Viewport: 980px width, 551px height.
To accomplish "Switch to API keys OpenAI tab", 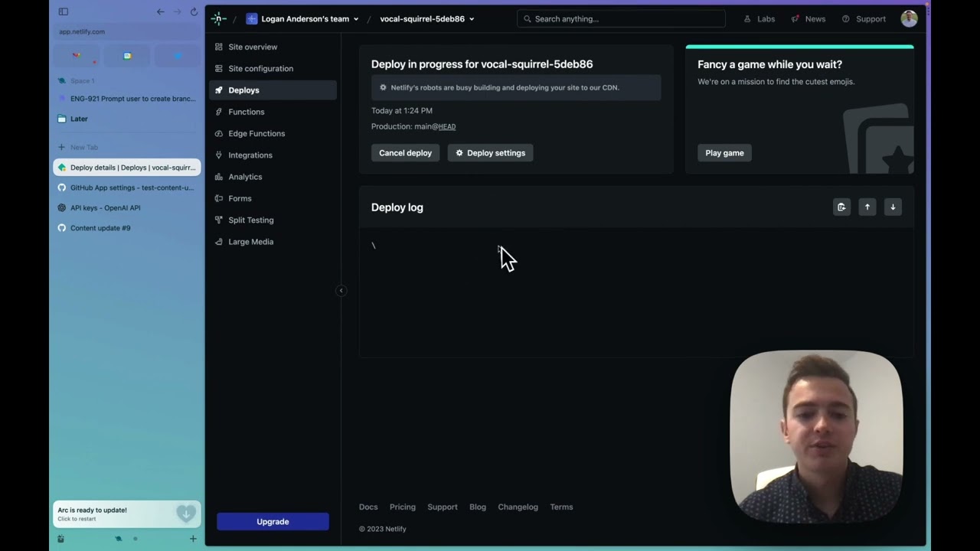I will coord(127,207).
